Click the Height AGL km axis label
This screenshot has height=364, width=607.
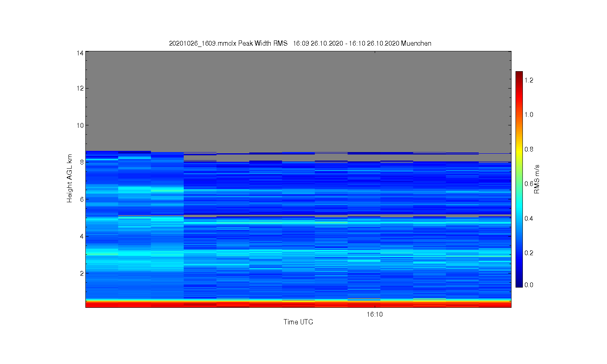(70, 178)
